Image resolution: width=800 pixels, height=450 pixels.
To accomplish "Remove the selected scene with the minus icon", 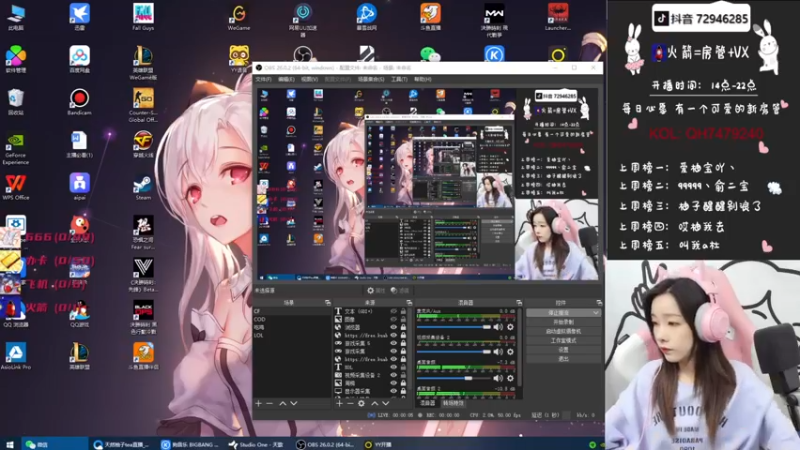I will pos(269,404).
